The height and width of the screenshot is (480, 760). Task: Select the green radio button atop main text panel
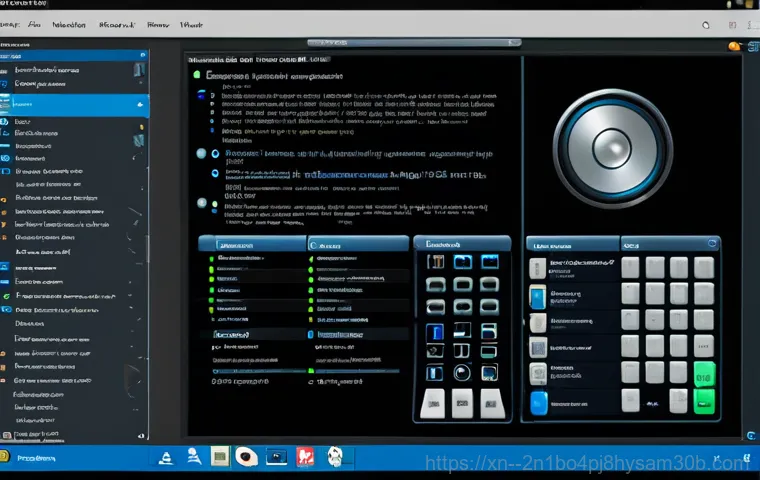coord(197,75)
